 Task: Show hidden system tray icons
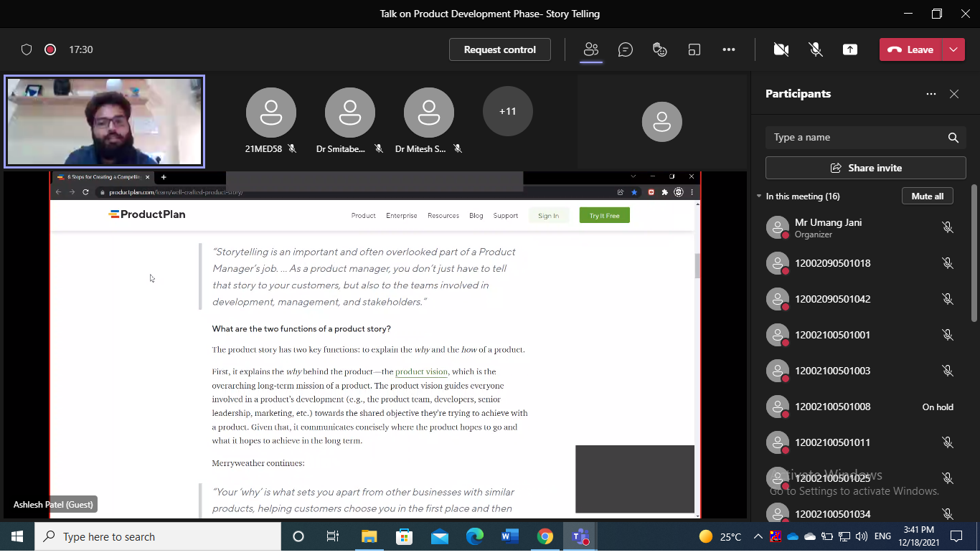pyautogui.click(x=758, y=536)
